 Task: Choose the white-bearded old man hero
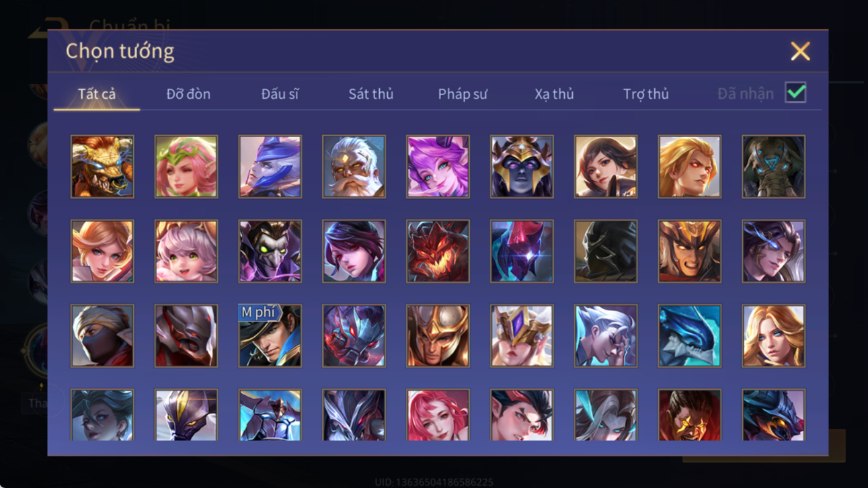click(354, 167)
